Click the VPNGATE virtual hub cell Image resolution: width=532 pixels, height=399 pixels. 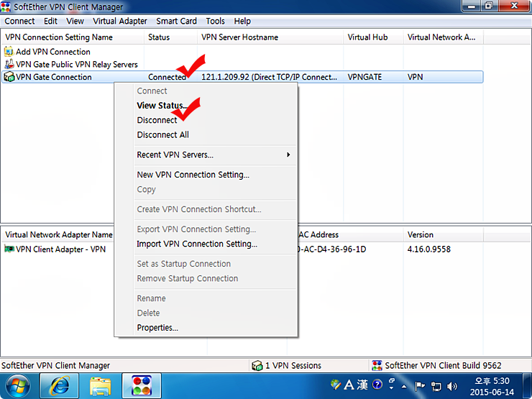click(x=364, y=77)
